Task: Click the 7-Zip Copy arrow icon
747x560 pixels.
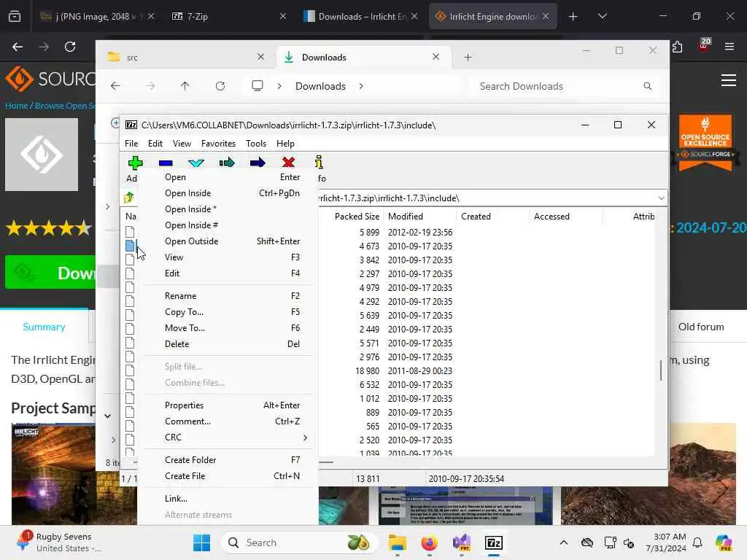Action: [x=227, y=163]
